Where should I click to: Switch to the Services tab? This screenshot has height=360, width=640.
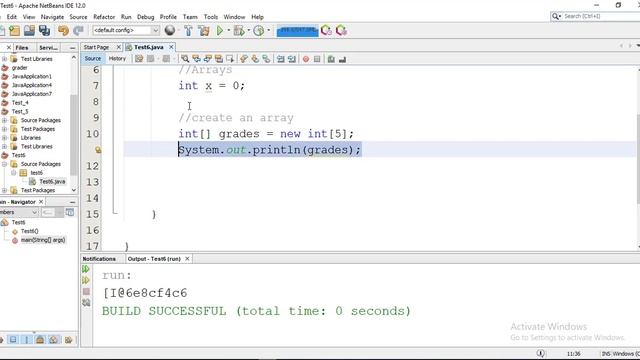[48, 48]
